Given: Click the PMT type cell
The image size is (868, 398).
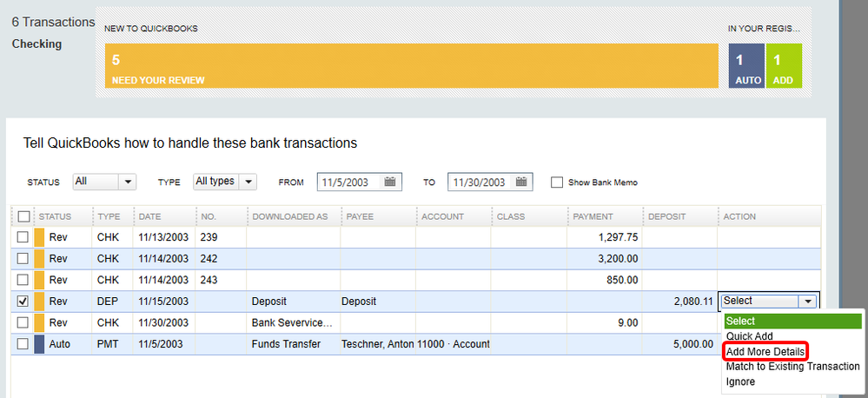Looking at the screenshot, I should [108, 344].
